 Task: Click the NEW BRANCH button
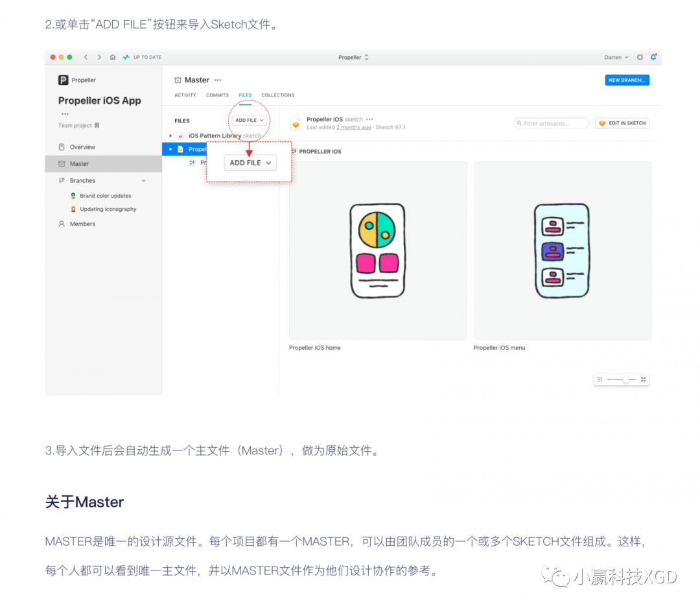[x=627, y=80]
